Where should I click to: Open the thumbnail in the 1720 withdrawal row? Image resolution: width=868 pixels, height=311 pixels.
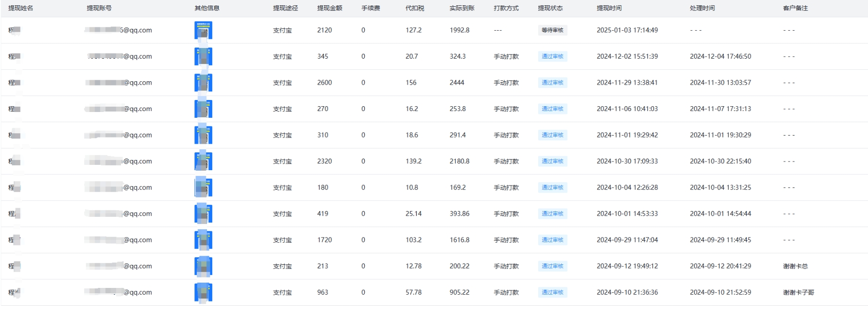203,240
